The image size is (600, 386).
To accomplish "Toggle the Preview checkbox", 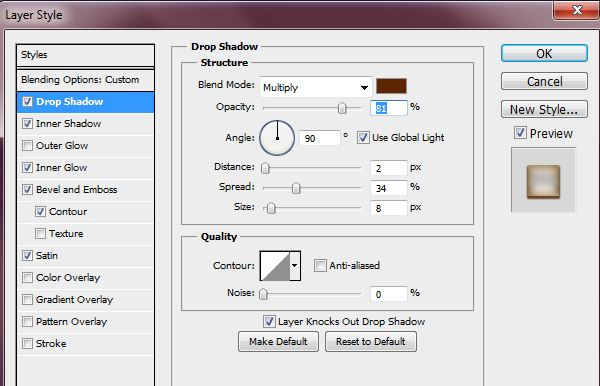I will tap(520, 133).
